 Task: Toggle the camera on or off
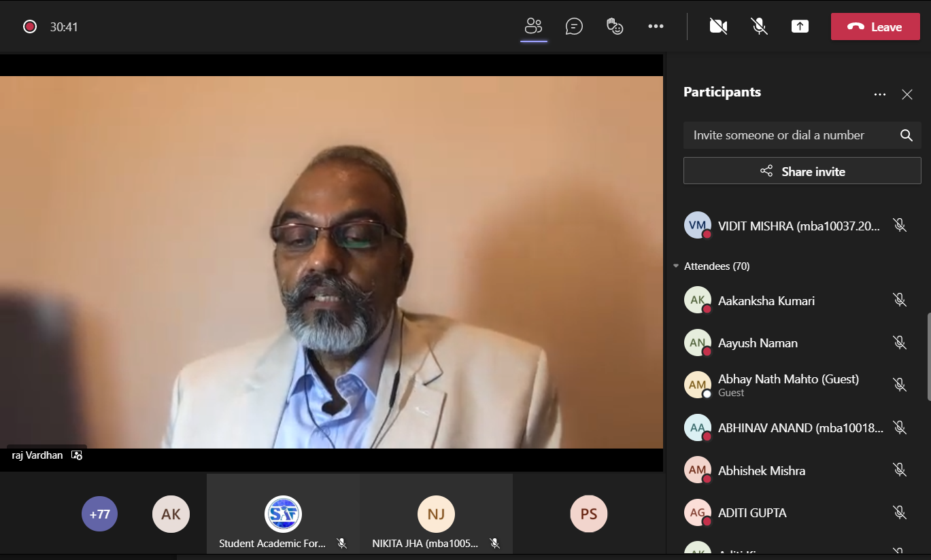coord(718,27)
